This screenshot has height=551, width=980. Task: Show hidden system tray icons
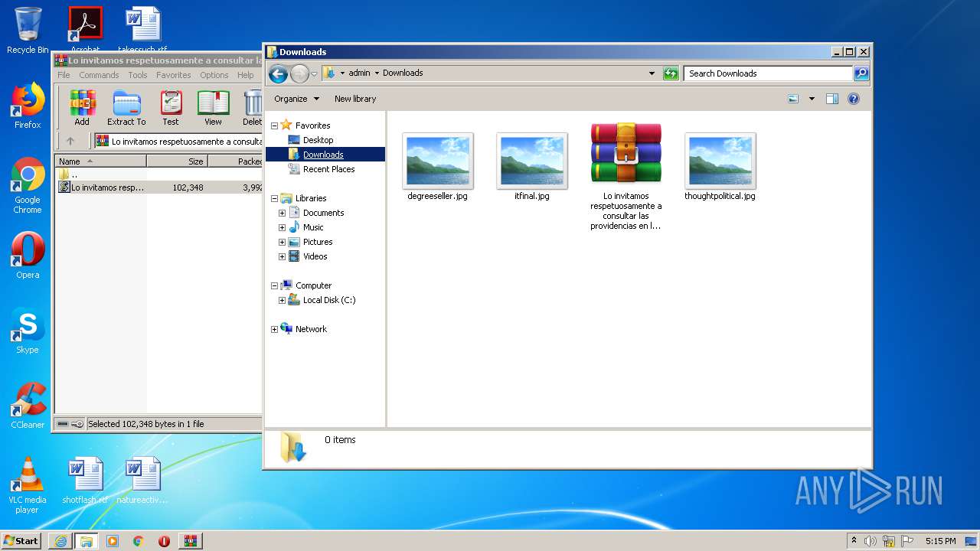(x=854, y=541)
